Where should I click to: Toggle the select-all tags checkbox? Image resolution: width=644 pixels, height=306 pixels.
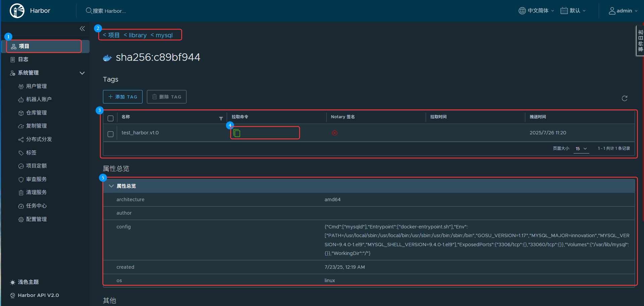110,118
